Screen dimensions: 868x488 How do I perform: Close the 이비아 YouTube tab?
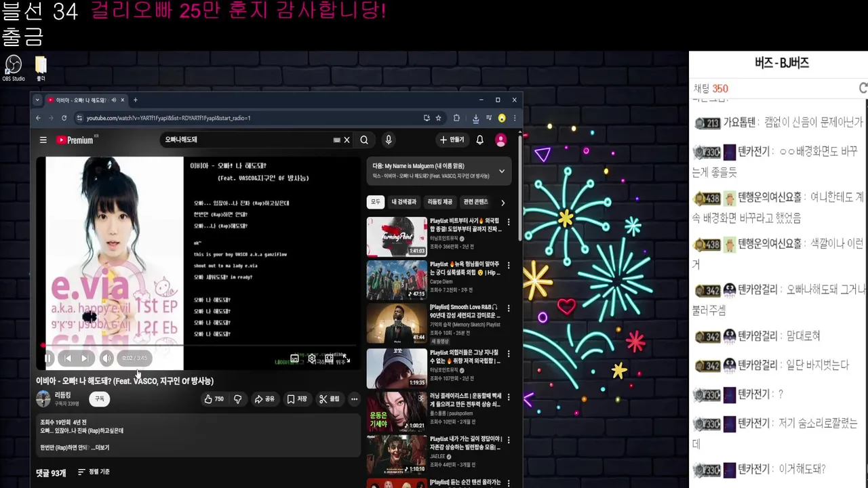tap(122, 100)
